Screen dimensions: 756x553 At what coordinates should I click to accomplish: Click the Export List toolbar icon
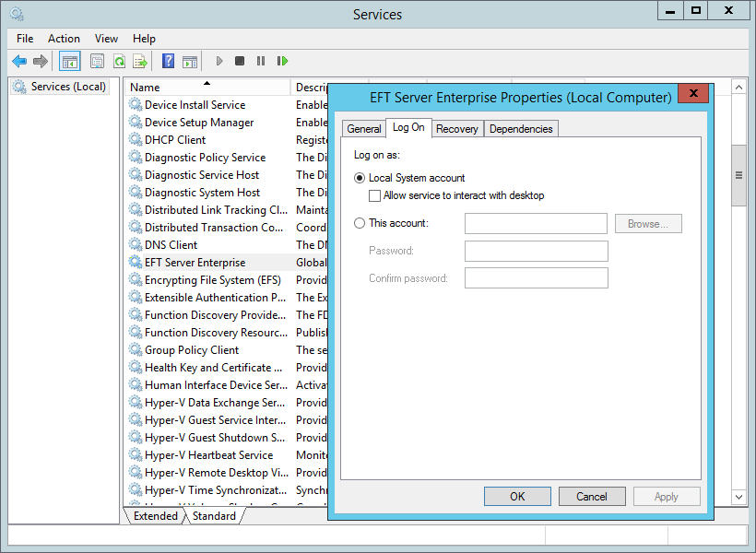point(140,61)
